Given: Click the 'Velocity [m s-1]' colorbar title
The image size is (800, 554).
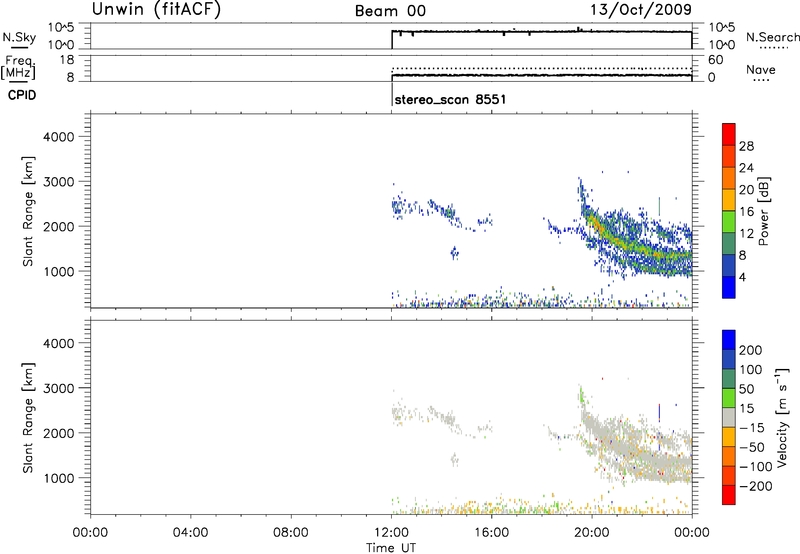Looking at the screenshot, I should (x=782, y=417).
